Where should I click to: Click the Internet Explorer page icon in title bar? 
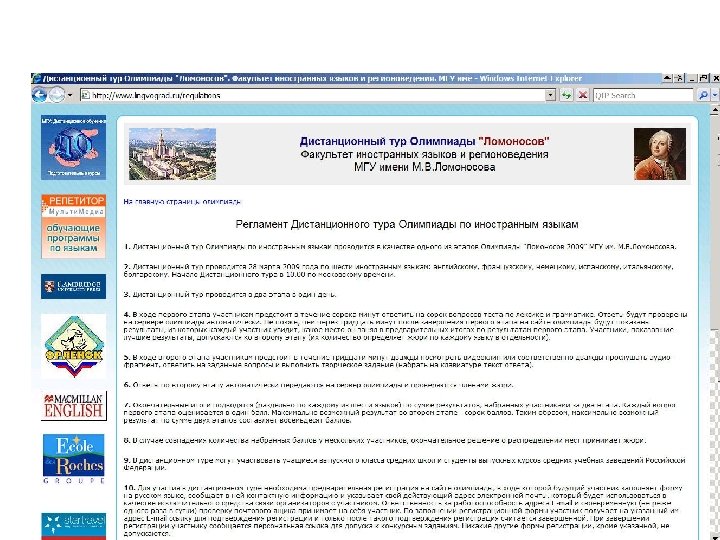[36, 79]
